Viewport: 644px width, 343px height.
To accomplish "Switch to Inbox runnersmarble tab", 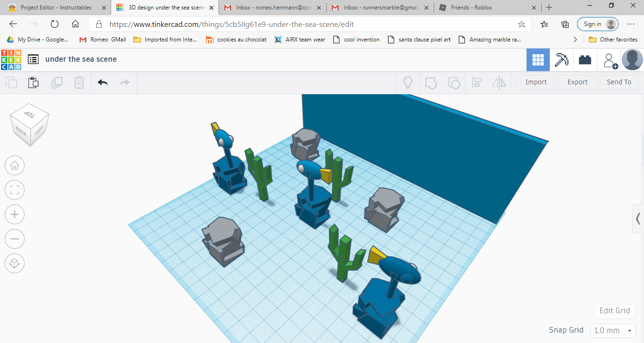I will pyautogui.click(x=381, y=8).
